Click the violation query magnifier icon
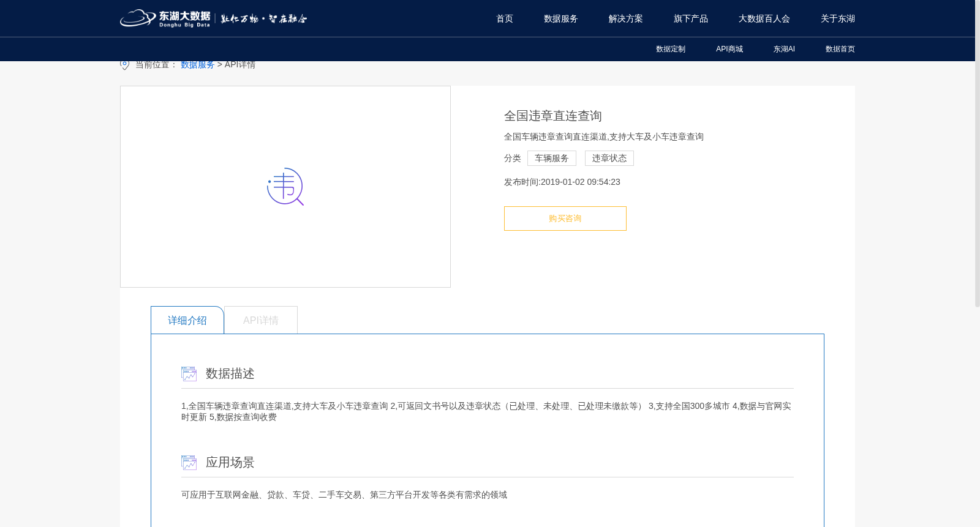The width and height of the screenshot is (980, 527). point(285,187)
